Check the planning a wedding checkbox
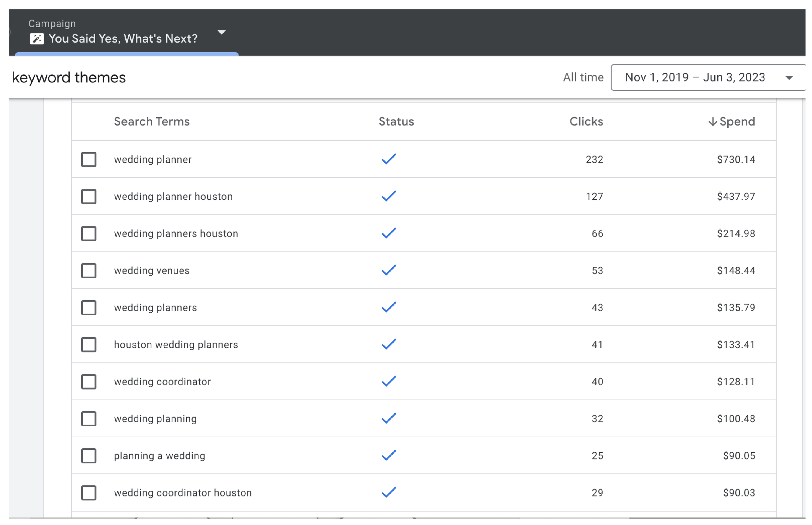This screenshot has width=812, height=525. click(x=89, y=456)
